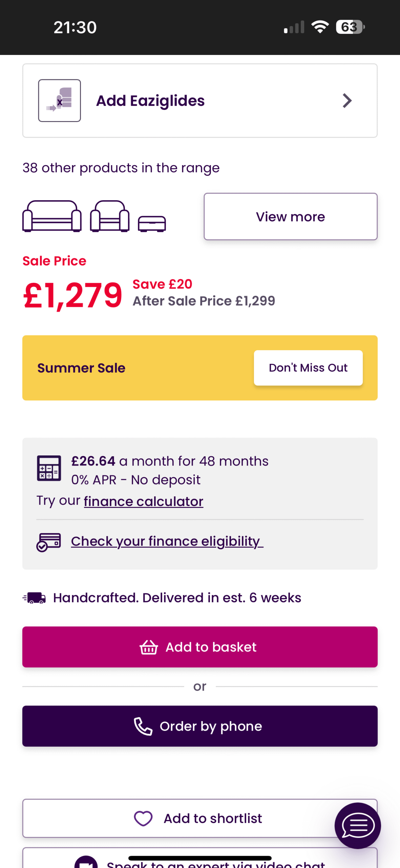
Task: Tap the Don't Miss Out button
Action: tap(308, 368)
